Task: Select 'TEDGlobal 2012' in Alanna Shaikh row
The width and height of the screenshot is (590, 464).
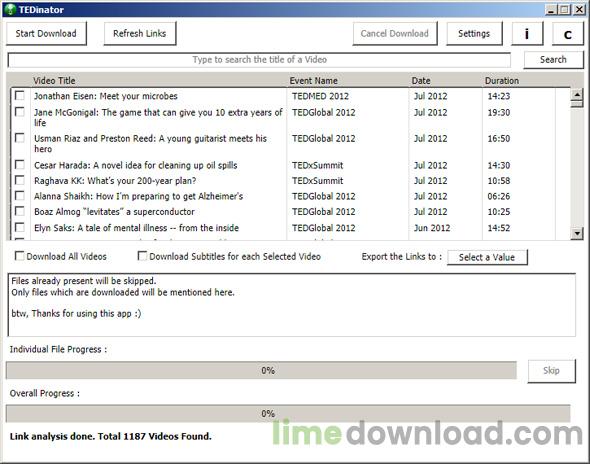Action: pyautogui.click(x=324, y=196)
